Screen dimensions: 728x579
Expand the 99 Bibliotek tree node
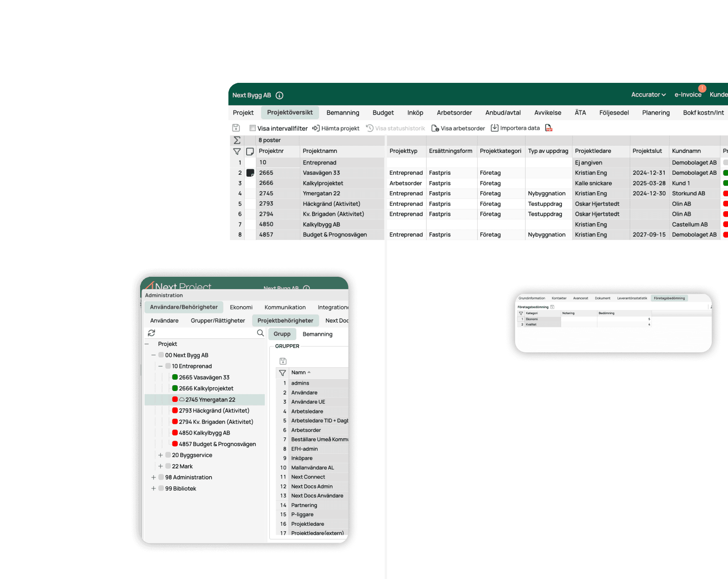[154, 488]
